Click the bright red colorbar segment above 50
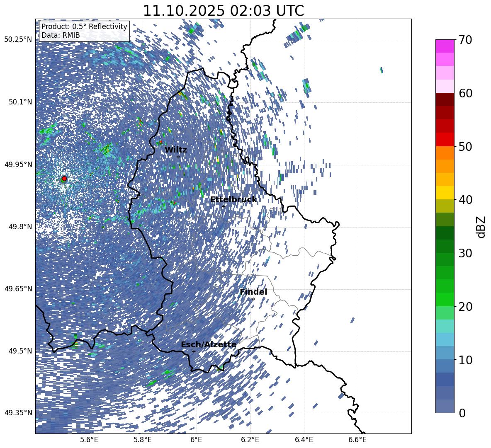This screenshot has width=491, height=448. coord(445,140)
